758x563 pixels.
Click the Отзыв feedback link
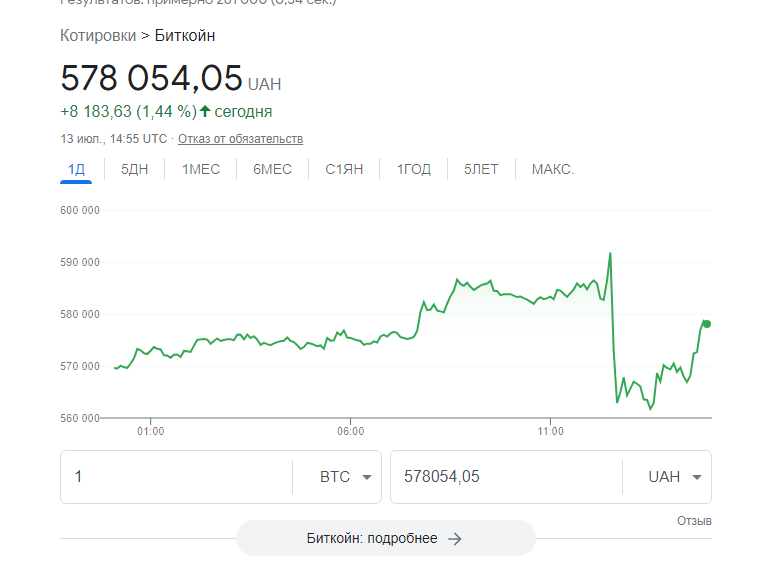click(x=694, y=521)
